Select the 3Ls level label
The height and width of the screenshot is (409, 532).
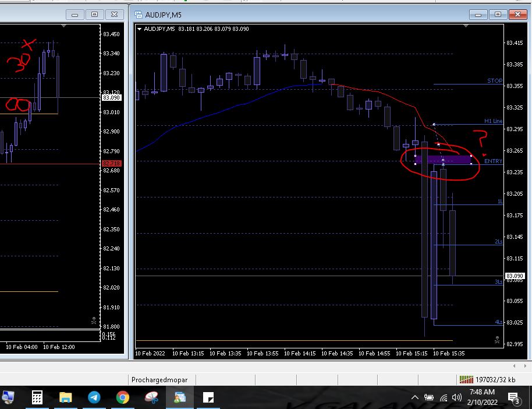tap(499, 281)
